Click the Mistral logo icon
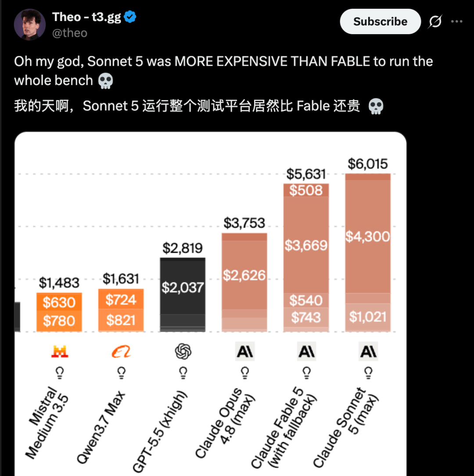The width and height of the screenshot is (474, 476). pos(60,351)
